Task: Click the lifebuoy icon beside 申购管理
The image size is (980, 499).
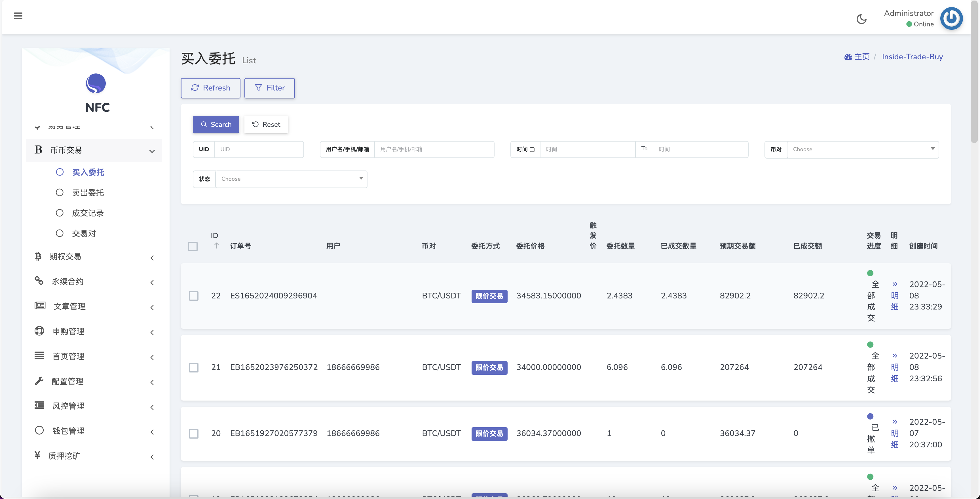Action: pyautogui.click(x=39, y=331)
